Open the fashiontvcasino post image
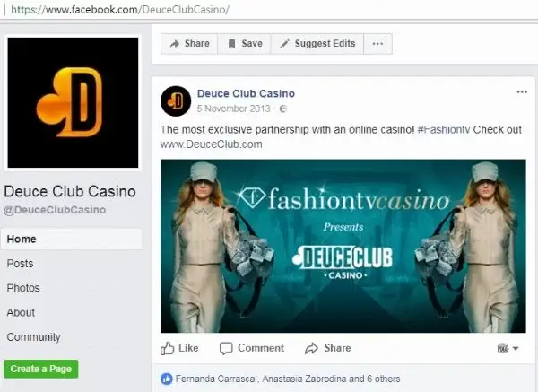Screen dimensions: 538x392 click(343, 246)
